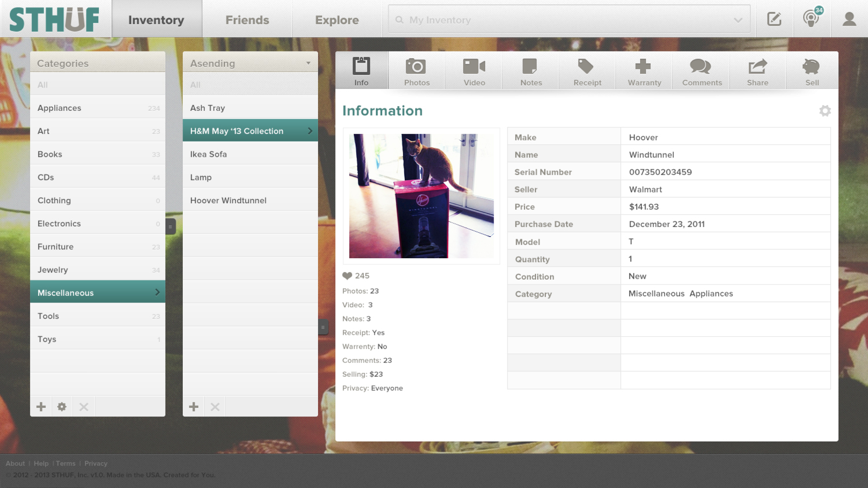The width and height of the screenshot is (868, 488).
Task: Expand the Miscellaneous category chevron
Action: 157,292
